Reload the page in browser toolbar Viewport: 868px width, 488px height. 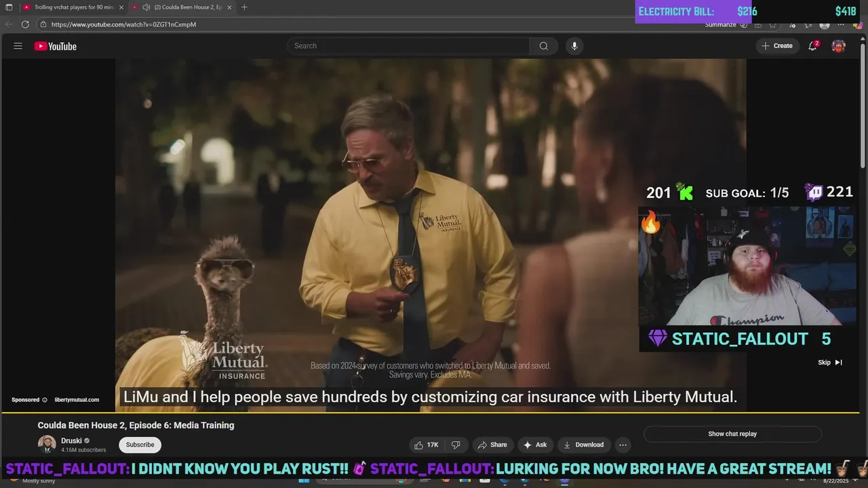[x=25, y=24]
